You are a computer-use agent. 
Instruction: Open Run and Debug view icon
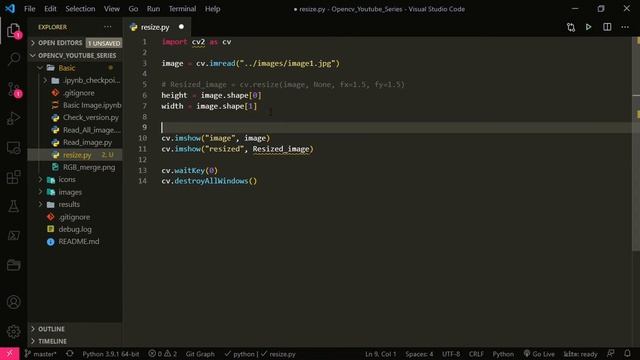pos(13,118)
